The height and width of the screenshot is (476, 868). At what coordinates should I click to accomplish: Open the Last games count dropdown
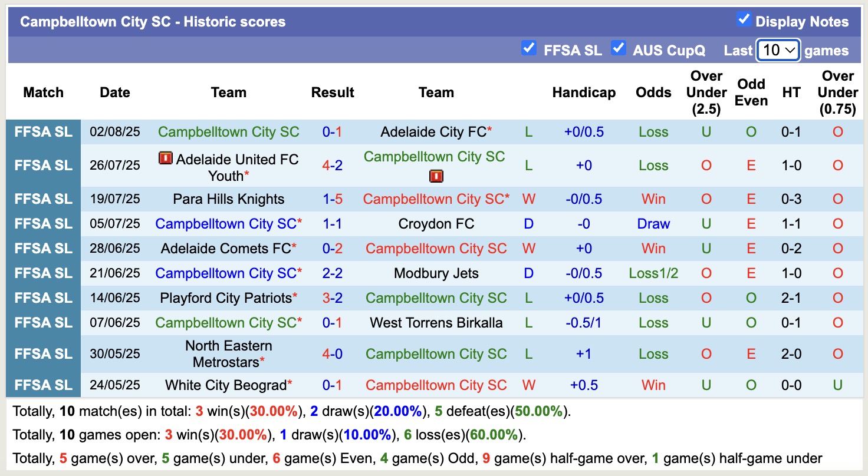pos(777,50)
